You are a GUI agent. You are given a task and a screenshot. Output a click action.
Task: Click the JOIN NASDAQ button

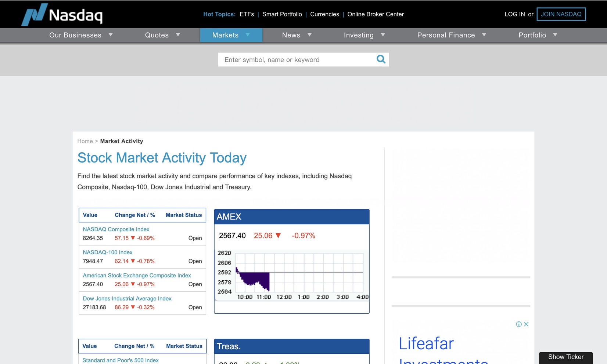(561, 14)
